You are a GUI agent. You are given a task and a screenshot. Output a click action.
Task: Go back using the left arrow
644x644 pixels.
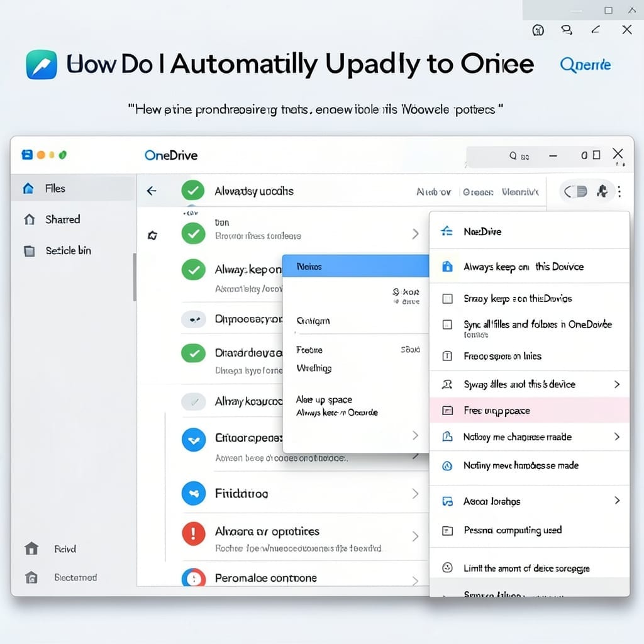(152, 191)
